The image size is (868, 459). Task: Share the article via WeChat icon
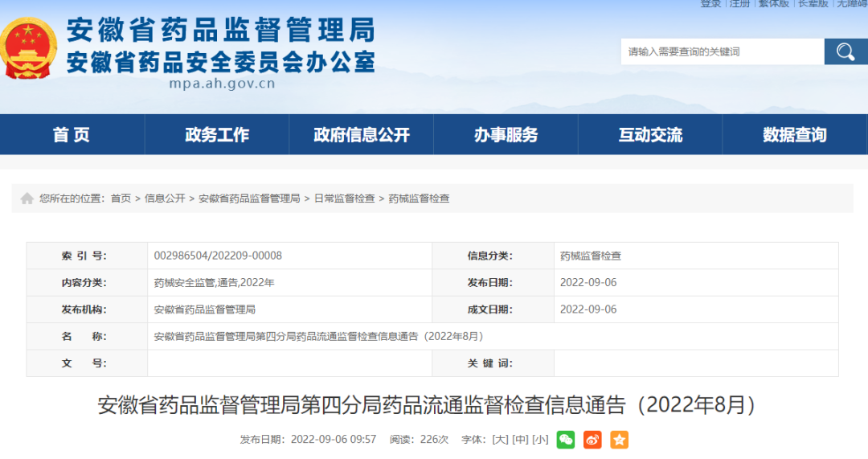pyautogui.click(x=566, y=440)
